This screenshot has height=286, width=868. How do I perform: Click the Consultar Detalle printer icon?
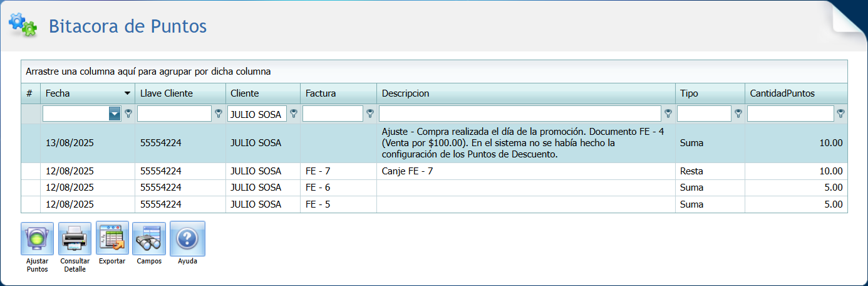tap(75, 238)
